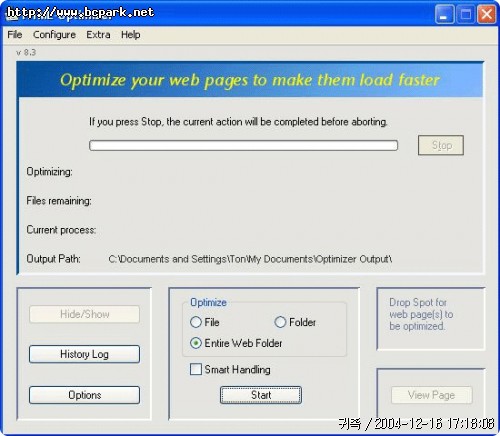Click the Stop button

(441, 145)
